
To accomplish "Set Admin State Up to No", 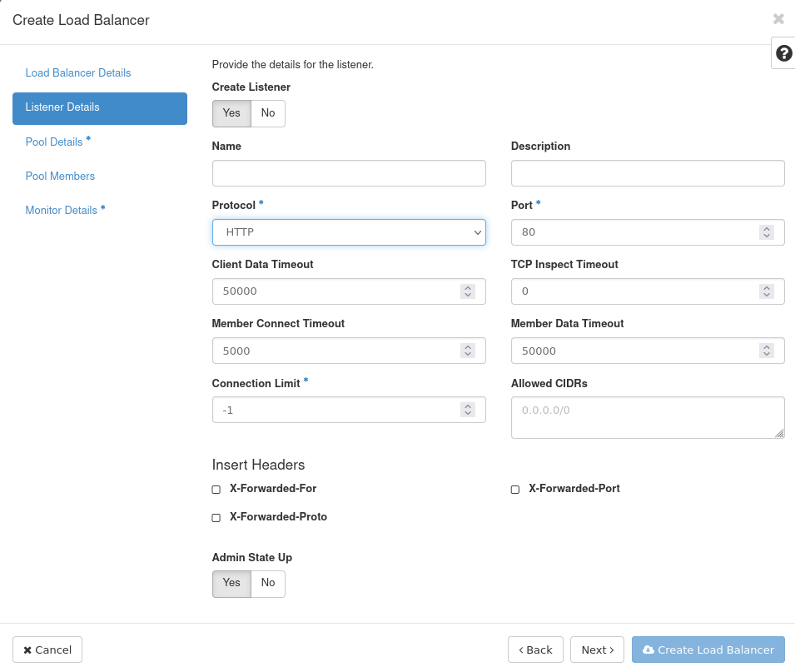I will (268, 583).
